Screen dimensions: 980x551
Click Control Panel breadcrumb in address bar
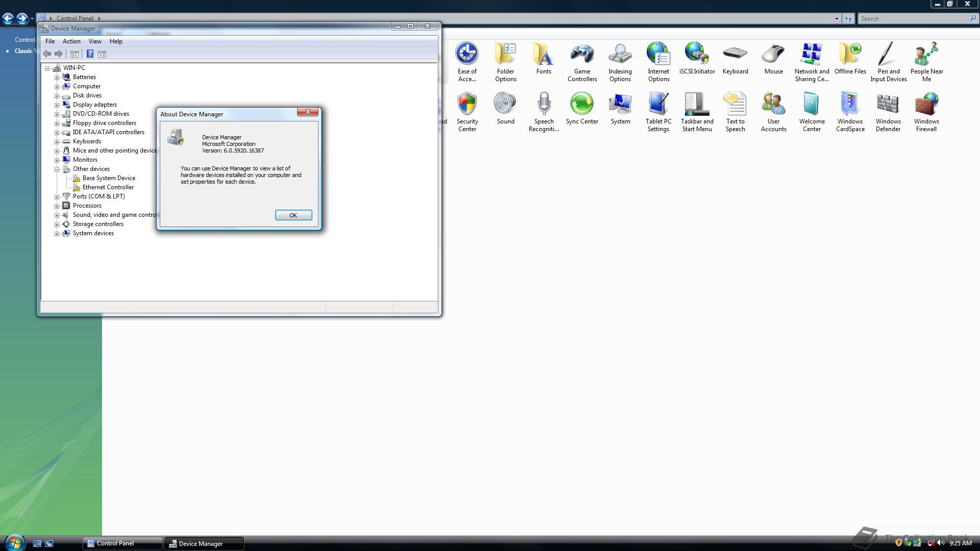click(x=75, y=18)
